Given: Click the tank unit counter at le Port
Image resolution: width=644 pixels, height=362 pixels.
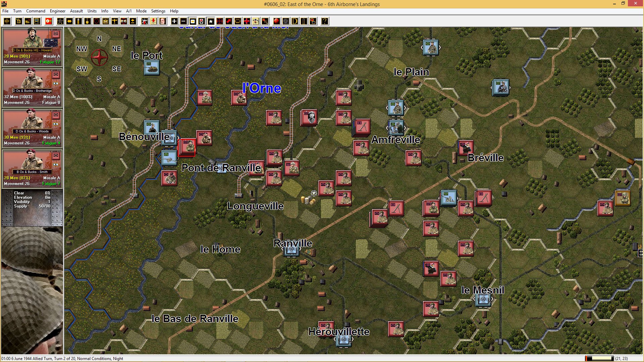Looking at the screenshot, I should click(x=152, y=67).
